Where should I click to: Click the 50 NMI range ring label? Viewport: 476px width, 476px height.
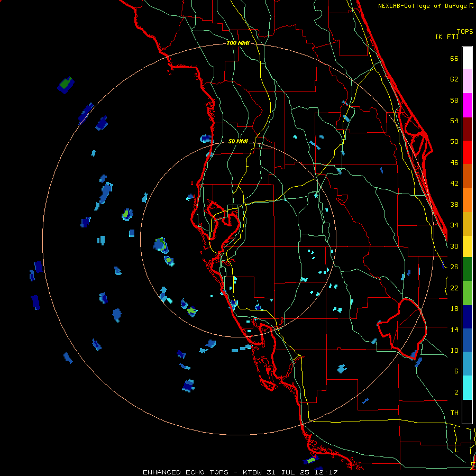tap(238, 141)
